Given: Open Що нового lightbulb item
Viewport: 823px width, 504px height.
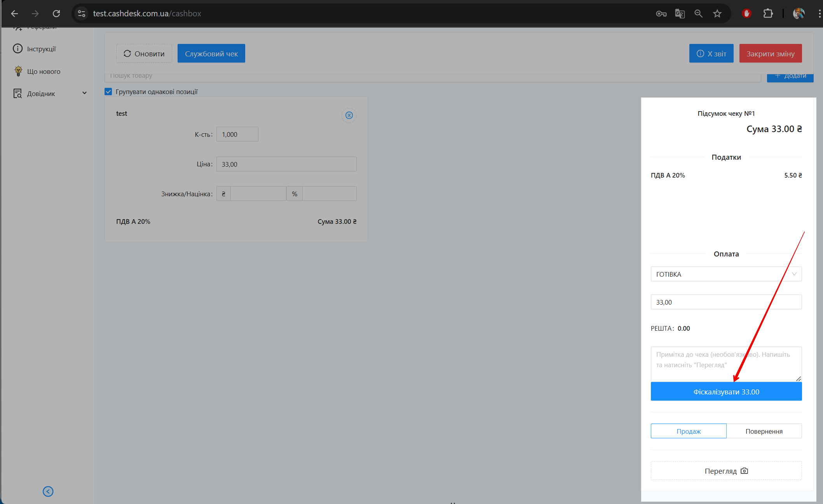Looking at the screenshot, I should pyautogui.click(x=43, y=72).
